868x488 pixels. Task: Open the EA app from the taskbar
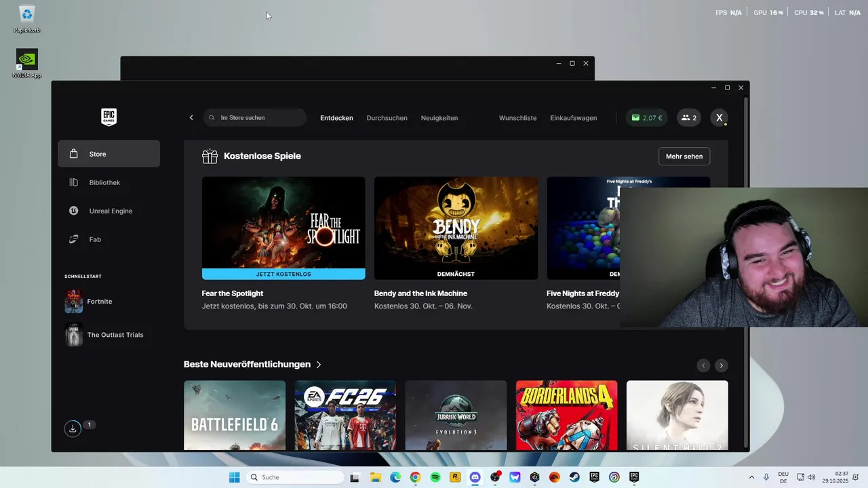point(554,477)
